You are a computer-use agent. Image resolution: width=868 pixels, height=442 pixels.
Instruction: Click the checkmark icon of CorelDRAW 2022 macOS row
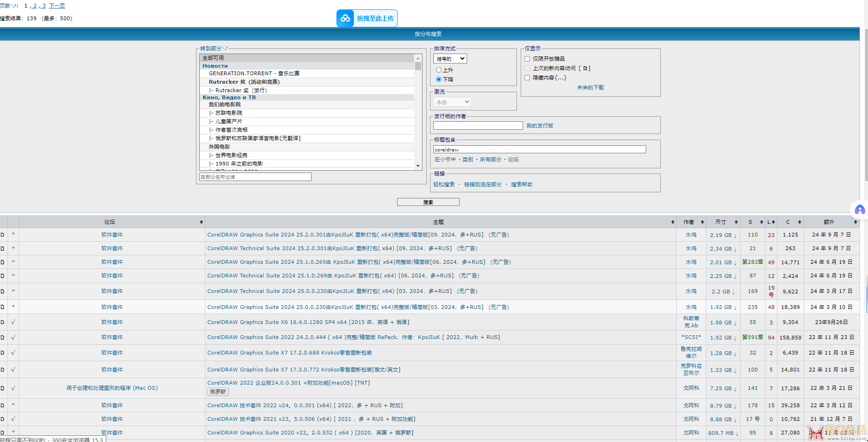click(13, 388)
